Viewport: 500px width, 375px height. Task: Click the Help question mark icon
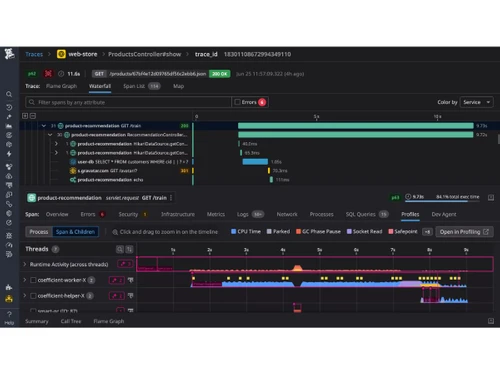tap(9, 314)
